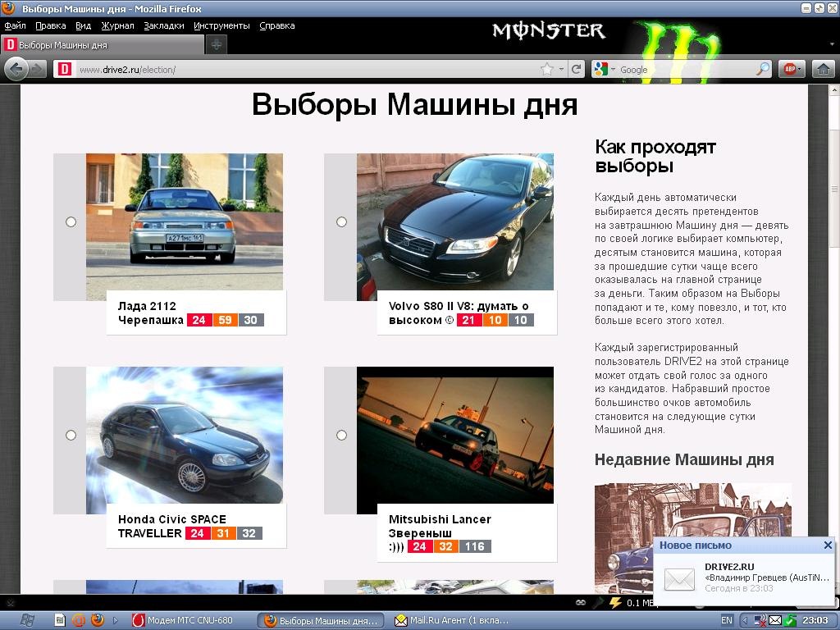Click the magnifying glass search icon
The image size is (840, 630).
click(x=763, y=69)
